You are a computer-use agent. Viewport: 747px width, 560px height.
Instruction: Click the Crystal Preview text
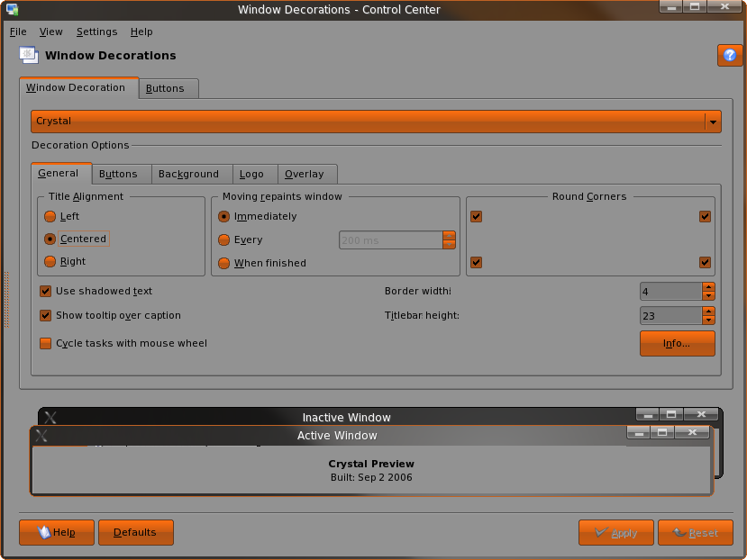[371, 464]
